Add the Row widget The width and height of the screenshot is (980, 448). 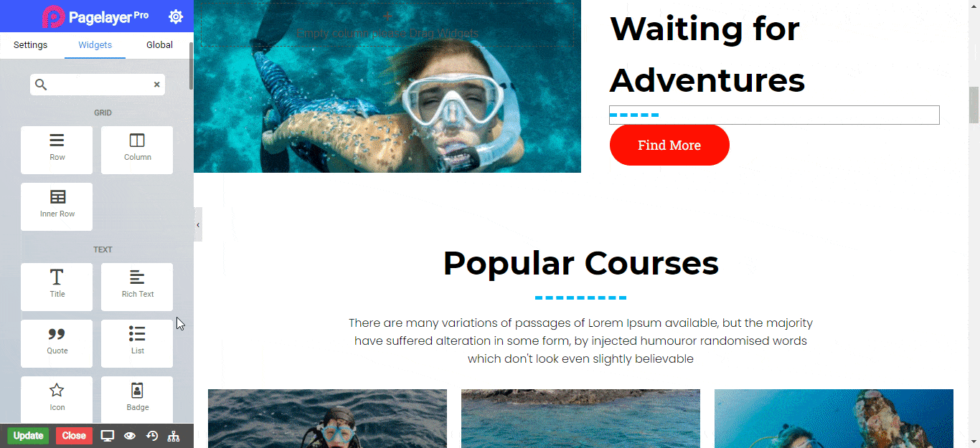57,150
